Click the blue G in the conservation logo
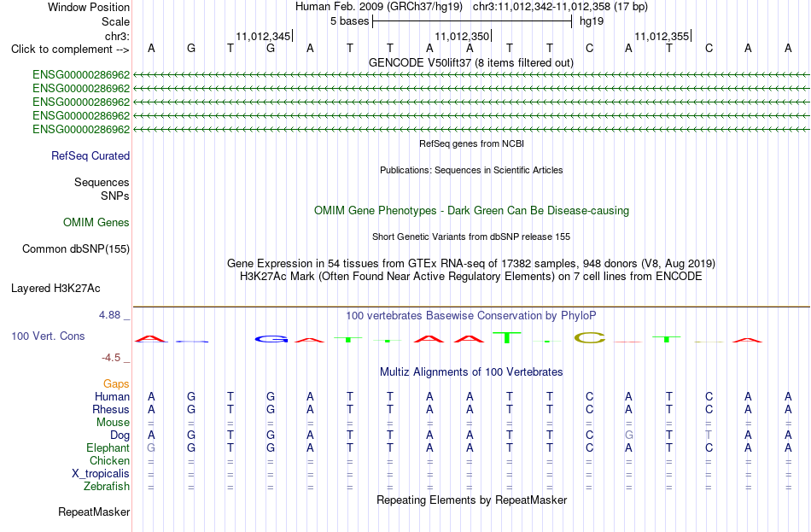The image size is (811, 532). 271,340
